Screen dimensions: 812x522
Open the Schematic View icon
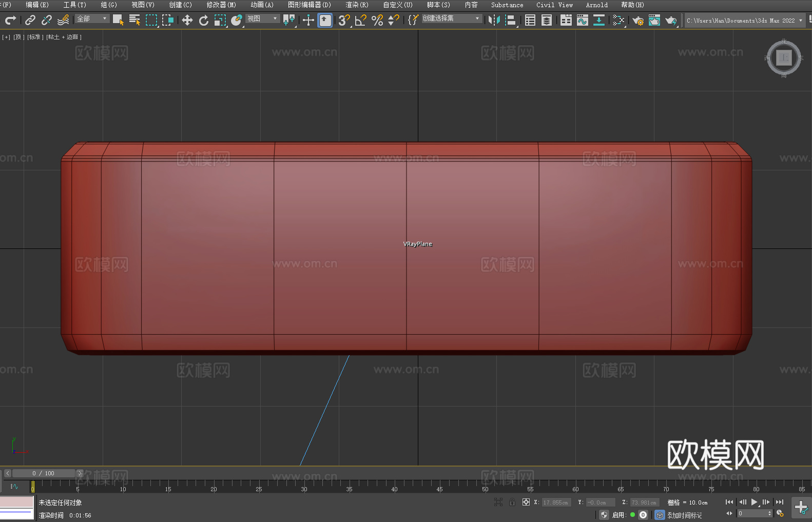click(599, 20)
